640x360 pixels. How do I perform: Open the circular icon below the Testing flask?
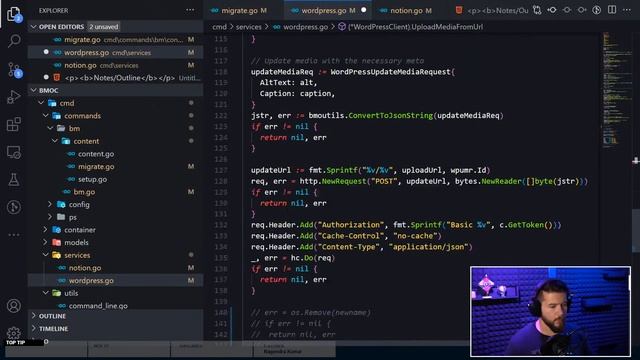pos(14,207)
